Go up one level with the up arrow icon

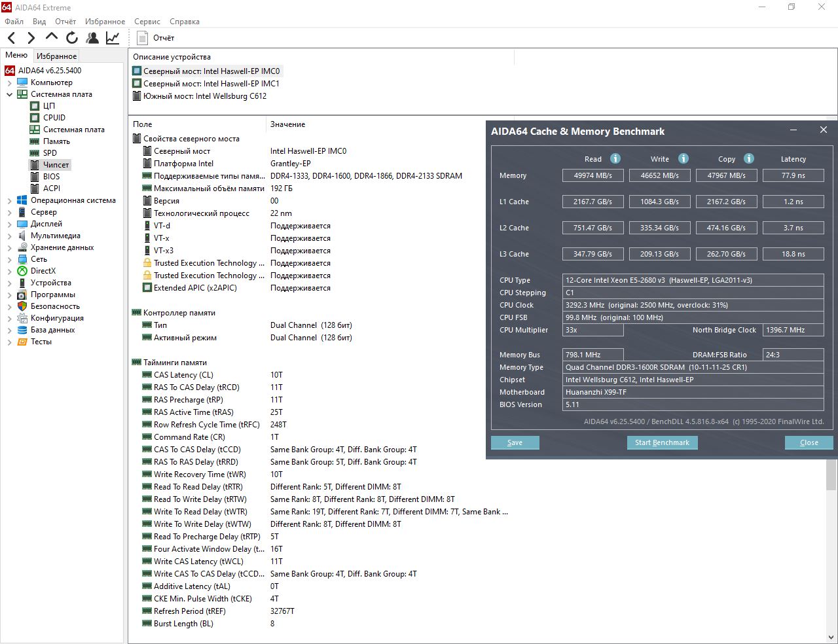52,37
